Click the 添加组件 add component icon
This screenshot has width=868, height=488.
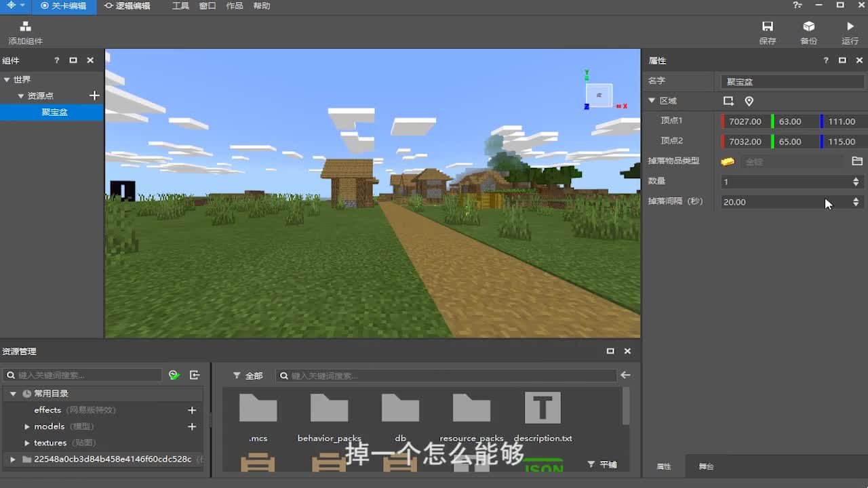click(x=25, y=26)
